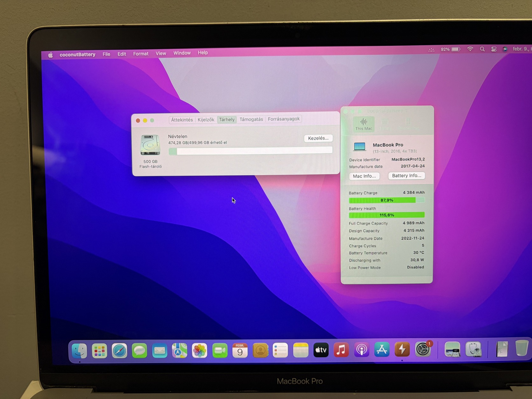The height and width of the screenshot is (399, 532).
Task: Launch Apple TV from the Dock
Action: tap(321, 350)
